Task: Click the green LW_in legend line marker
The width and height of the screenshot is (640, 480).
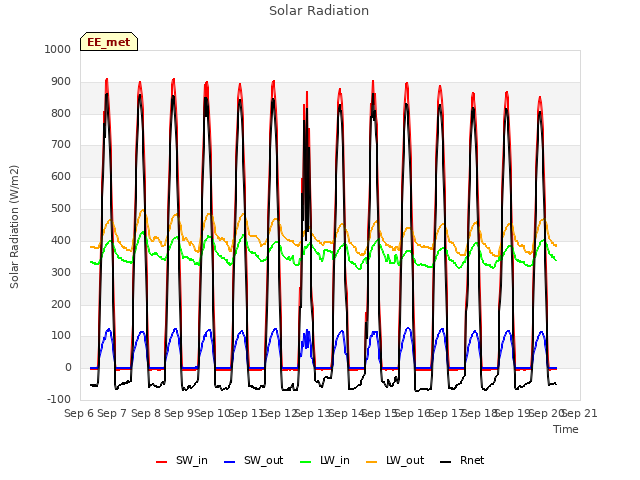Action: click(x=306, y=462)
